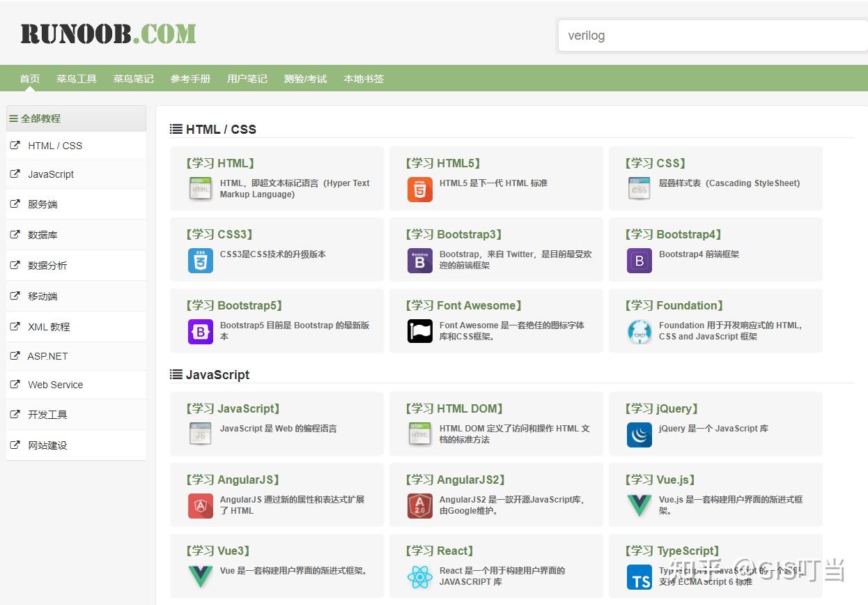
Task: Click external-link icon beside 服务端
Action: [15, 204]
